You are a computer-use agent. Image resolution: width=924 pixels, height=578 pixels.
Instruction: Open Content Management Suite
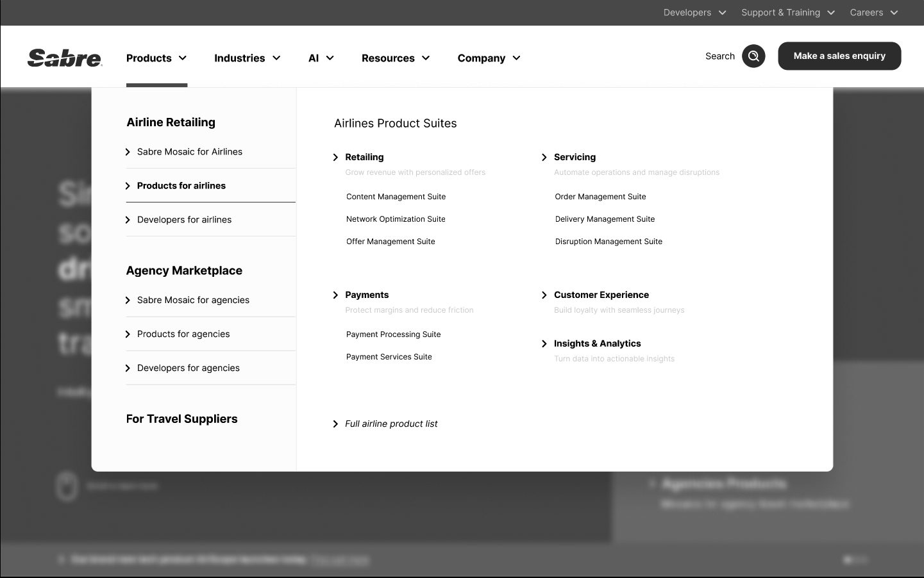click(396, 197)
